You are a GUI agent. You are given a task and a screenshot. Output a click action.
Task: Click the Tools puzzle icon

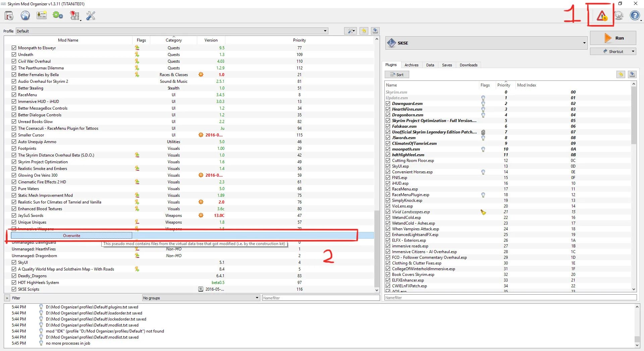pyautogui.click(x=74, y=15)
